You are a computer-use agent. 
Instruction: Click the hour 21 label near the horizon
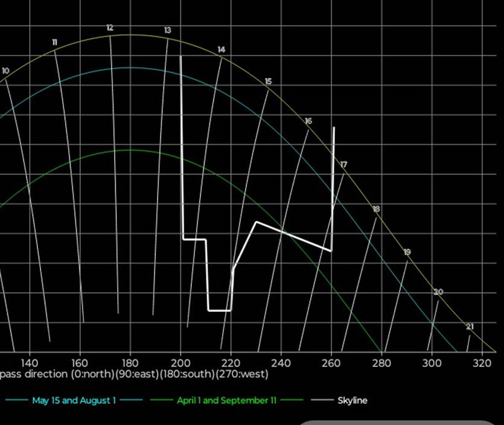point(470,327)
